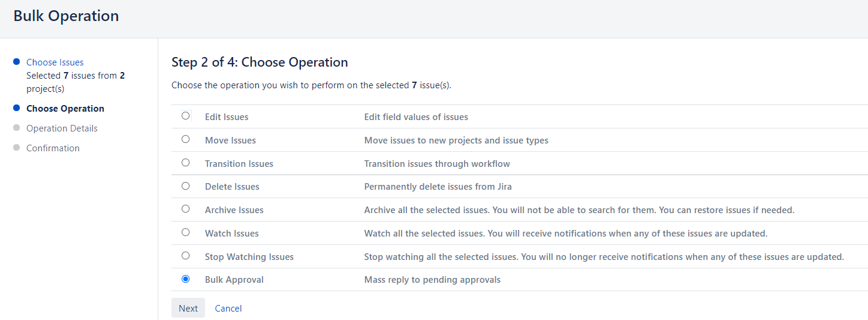Click the Edit Issues operation label
This screenshot has width=868, height=320.
click(x=226, y=117)
